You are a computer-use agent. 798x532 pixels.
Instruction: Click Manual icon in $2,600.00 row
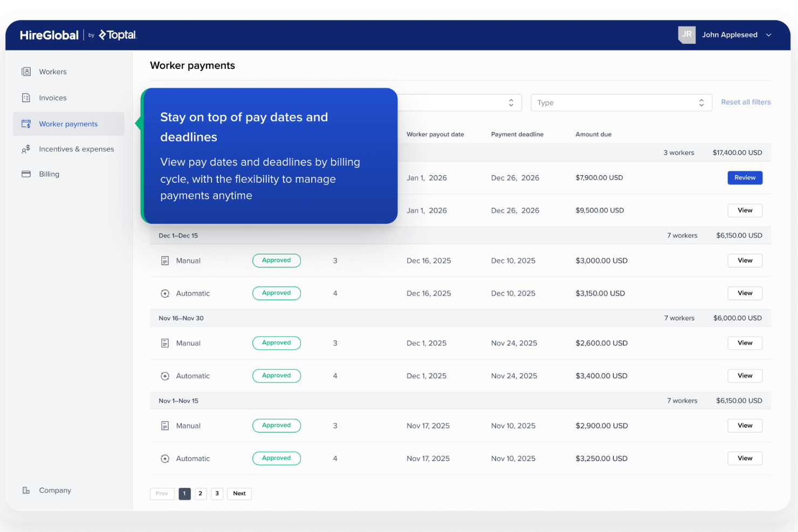[x=165, y=343]
